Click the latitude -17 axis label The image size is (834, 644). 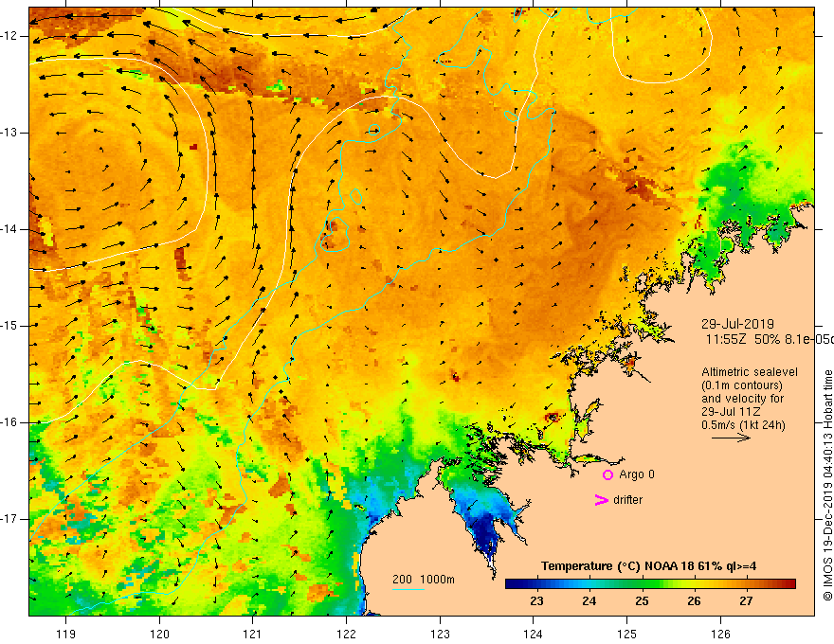(x=9, y=519)
